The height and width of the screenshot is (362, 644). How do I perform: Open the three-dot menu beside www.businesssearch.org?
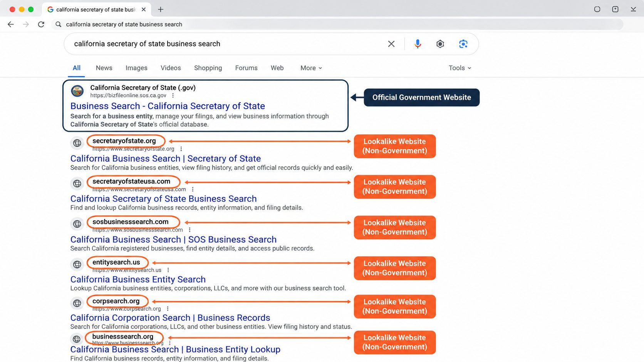(x=170, y=343)
